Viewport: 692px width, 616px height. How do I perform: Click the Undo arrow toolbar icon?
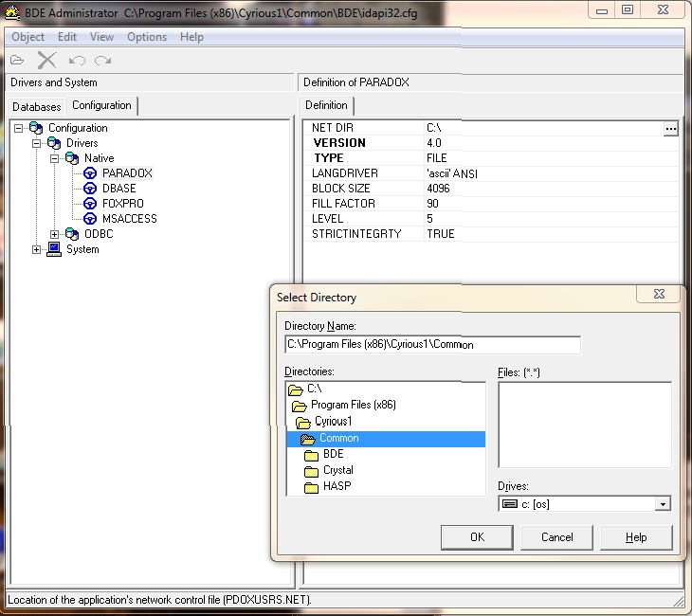click(x=77, y=60)
